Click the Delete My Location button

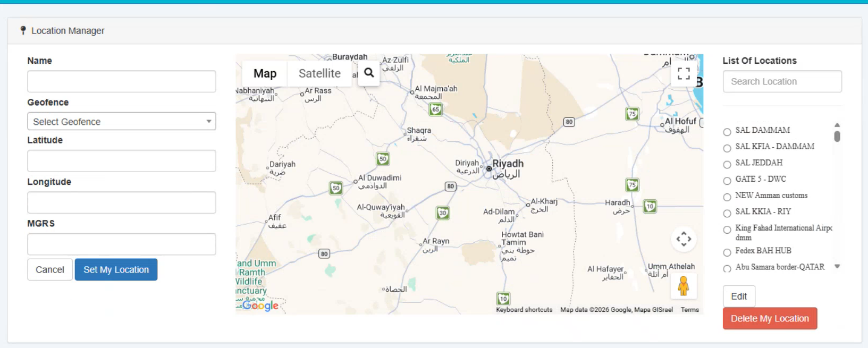[x=770, y=318]
